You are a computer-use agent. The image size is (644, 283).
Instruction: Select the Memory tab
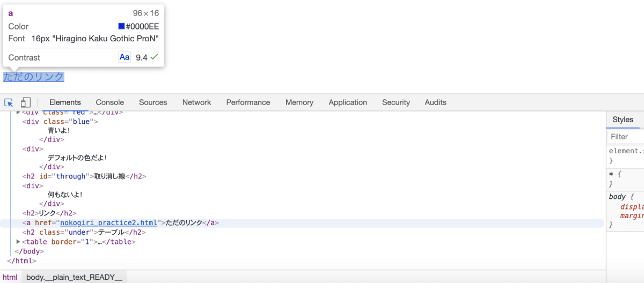coord(299,102)
